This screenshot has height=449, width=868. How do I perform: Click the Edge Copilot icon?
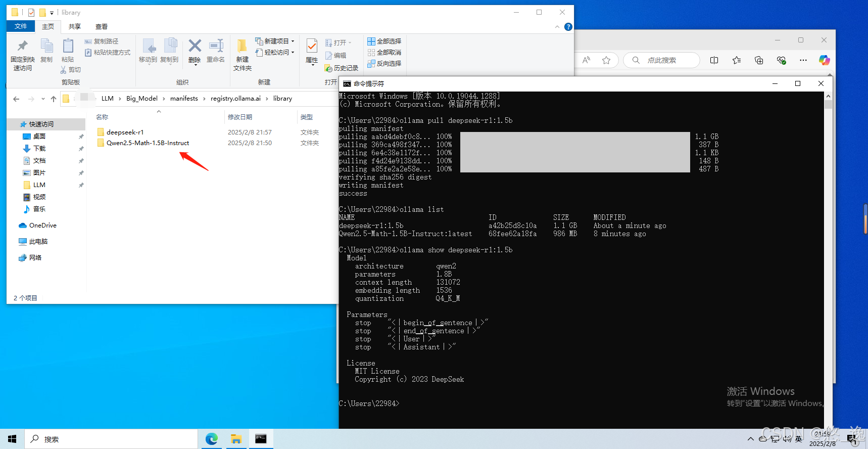tap(825, 60)
